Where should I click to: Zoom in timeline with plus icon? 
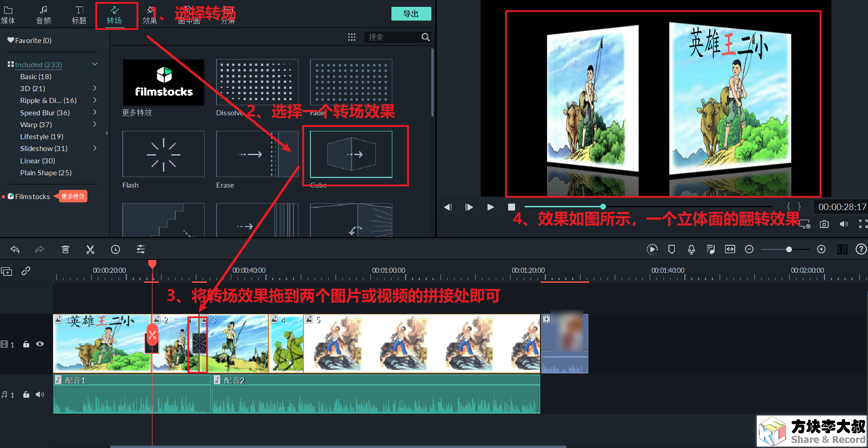pyautogui.click(x=821, y=249)
